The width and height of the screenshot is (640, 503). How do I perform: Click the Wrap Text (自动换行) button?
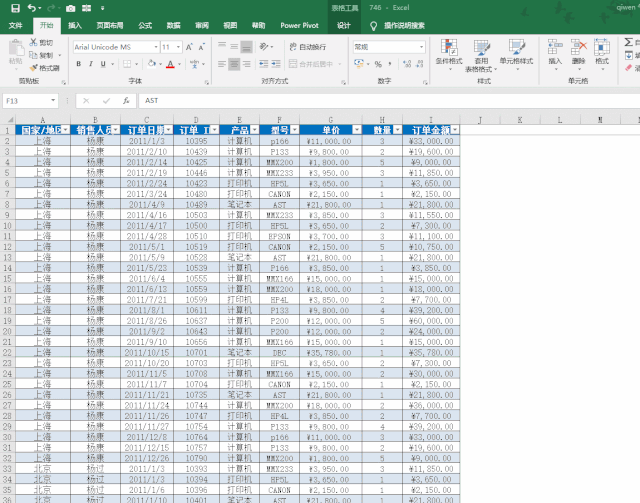306,47
